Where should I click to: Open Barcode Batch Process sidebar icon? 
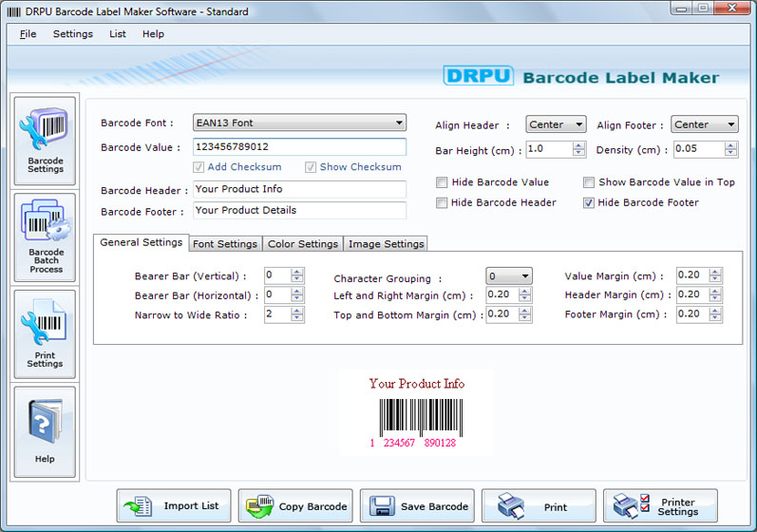point(45,237)
